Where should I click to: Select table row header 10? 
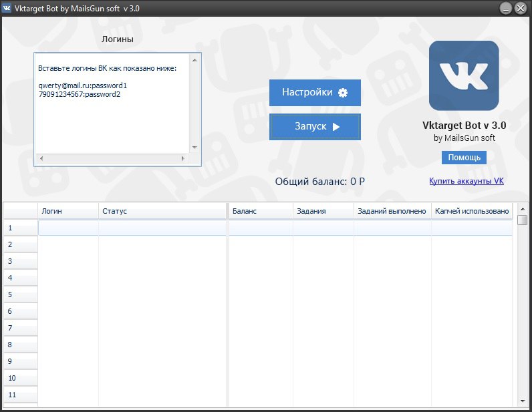(x=21, y=378)
